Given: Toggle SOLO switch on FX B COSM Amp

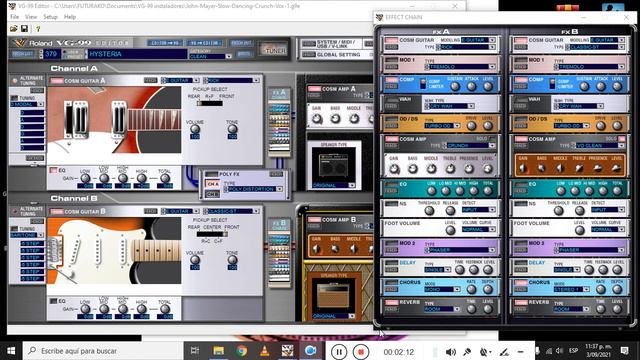Looking at the screenshot, I should 621,139.
